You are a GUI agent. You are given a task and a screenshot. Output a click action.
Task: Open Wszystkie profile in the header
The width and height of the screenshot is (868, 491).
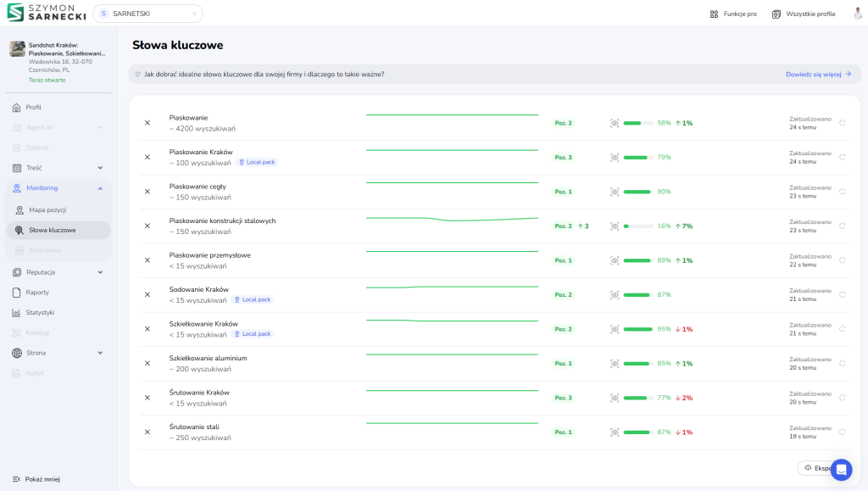(804, 14)
